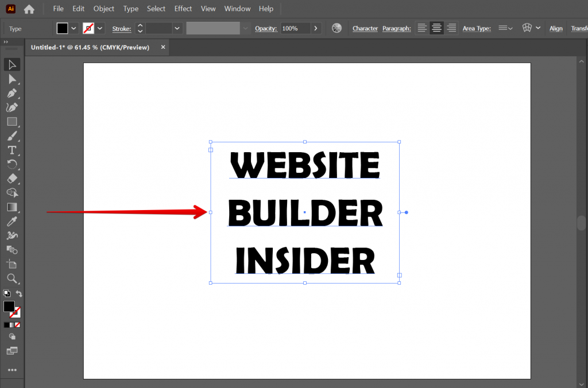Activate the Type tool

pos(13,150)
